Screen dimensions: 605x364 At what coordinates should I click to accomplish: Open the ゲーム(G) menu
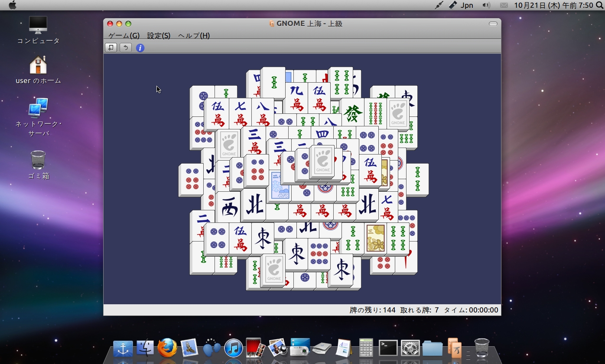[124, 35]
